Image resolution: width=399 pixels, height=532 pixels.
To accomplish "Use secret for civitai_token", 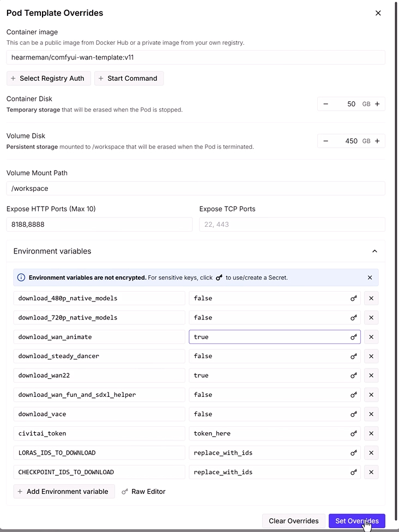I will tap(354, 433).
